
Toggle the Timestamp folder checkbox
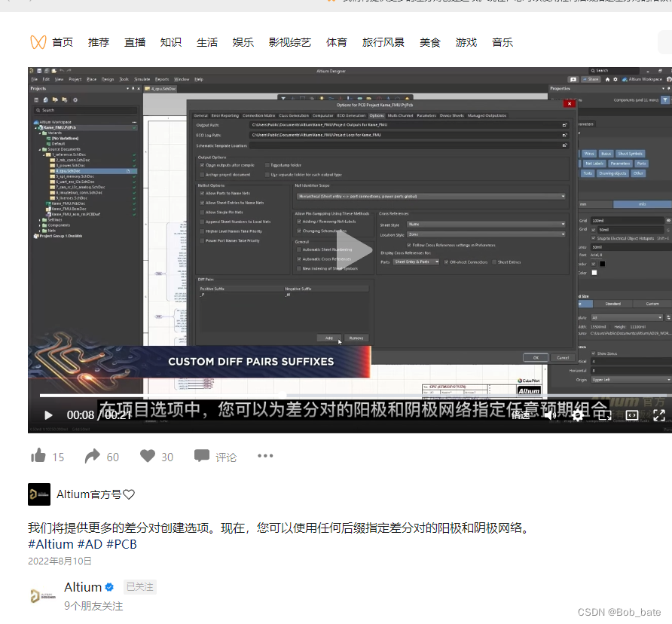[x=267, y=165]
